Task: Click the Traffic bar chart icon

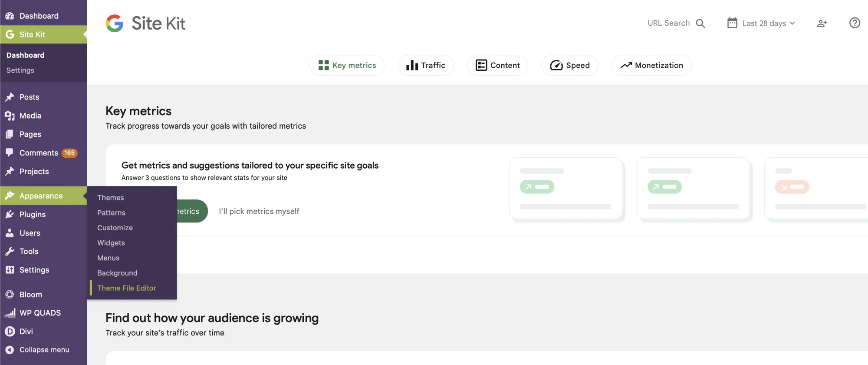Action: click(x=411, y=65)
